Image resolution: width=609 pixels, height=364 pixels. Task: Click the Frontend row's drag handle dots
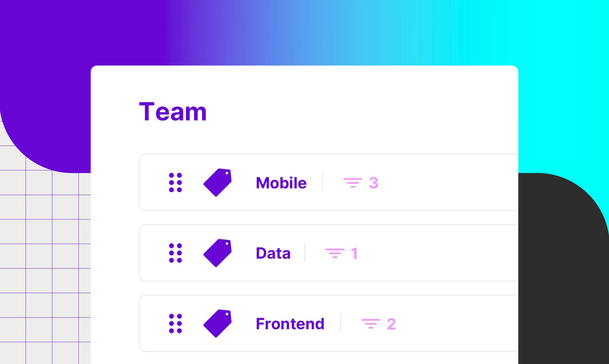175,323
